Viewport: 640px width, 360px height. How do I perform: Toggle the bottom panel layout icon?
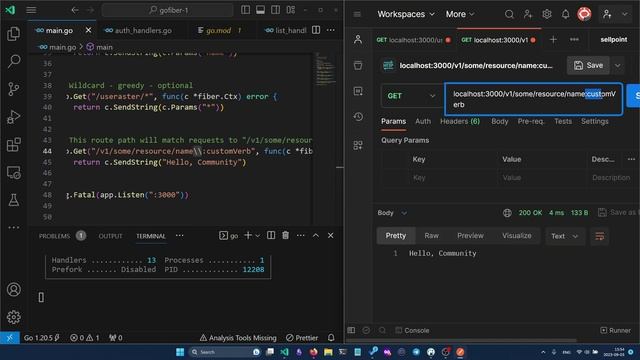[260, 10]
